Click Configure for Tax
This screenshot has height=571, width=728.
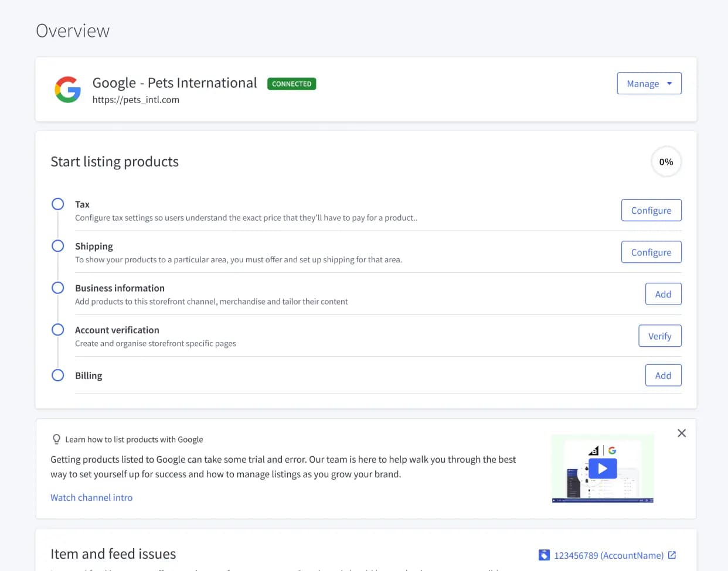(x=651, y=210)
